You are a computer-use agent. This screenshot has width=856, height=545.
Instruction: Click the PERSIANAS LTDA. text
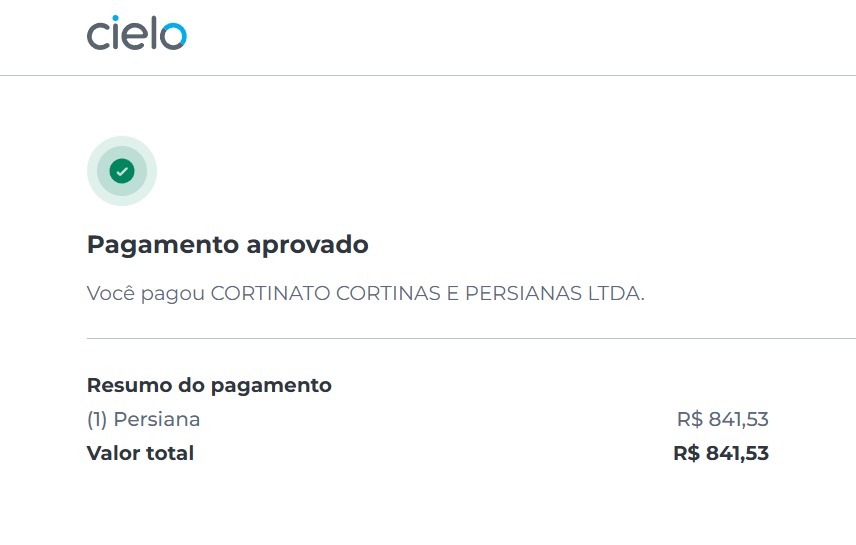555,293
